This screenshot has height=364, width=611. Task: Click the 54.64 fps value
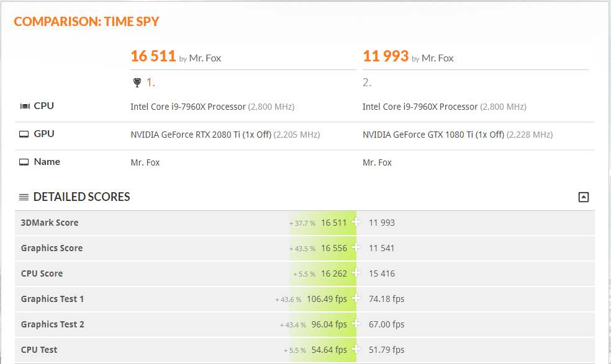point(329,350)
